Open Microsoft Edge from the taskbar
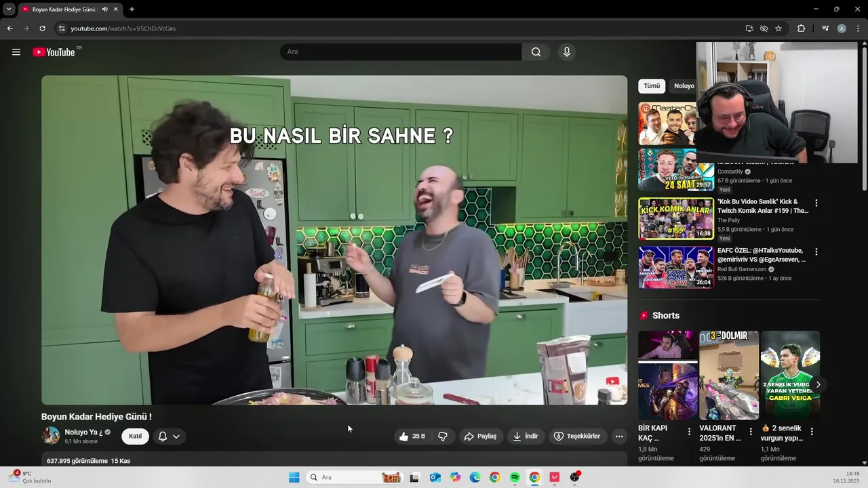The width and height of the screenshot is (868, 488). [x=475, y=477]
